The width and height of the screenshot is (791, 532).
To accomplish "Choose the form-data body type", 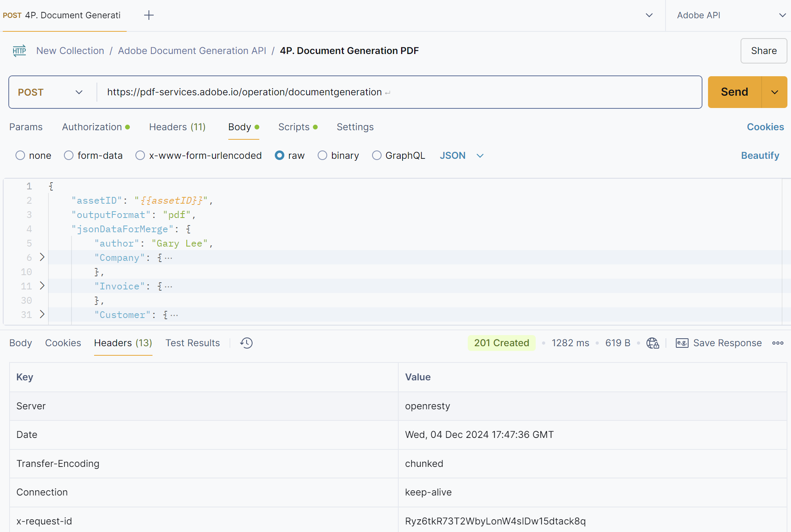I will pyautogui.click(x=68, y=155).
